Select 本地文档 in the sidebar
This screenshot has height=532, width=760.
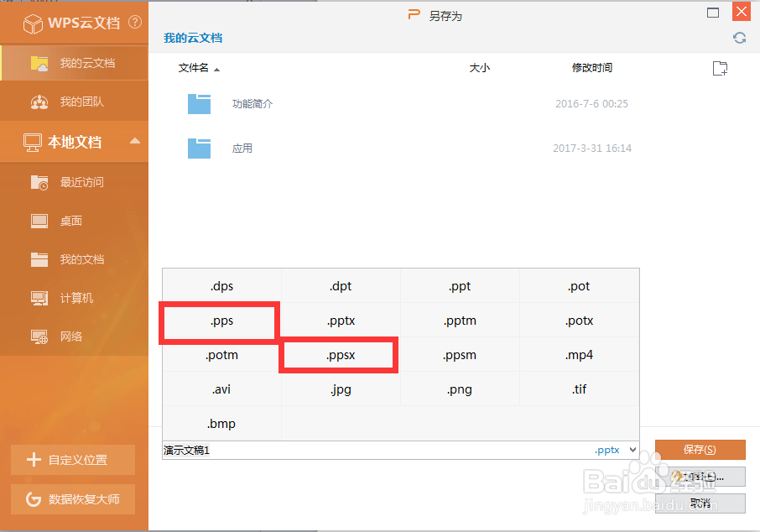75,142
